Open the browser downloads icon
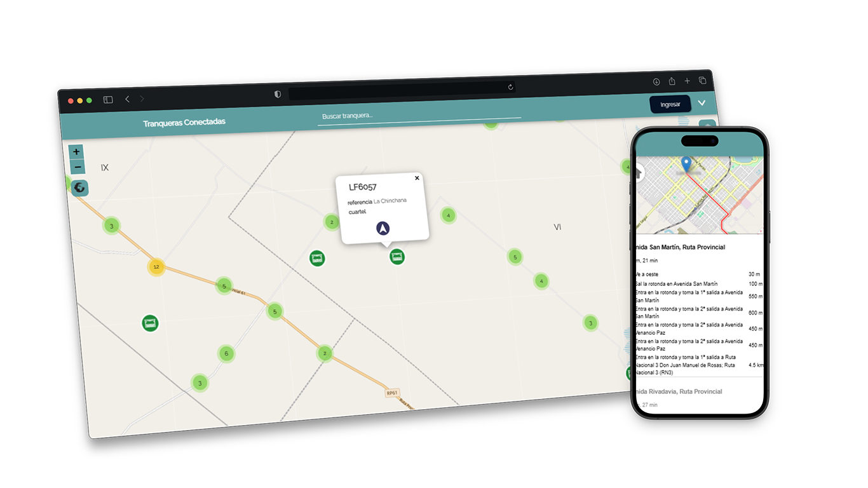This screenshot has height=488, width=868. click(656, 82)
